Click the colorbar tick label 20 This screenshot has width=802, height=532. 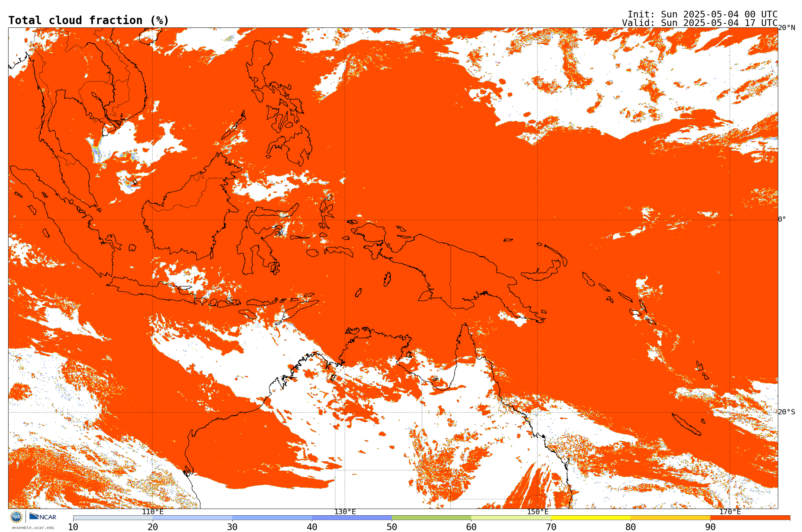[153, 527]
